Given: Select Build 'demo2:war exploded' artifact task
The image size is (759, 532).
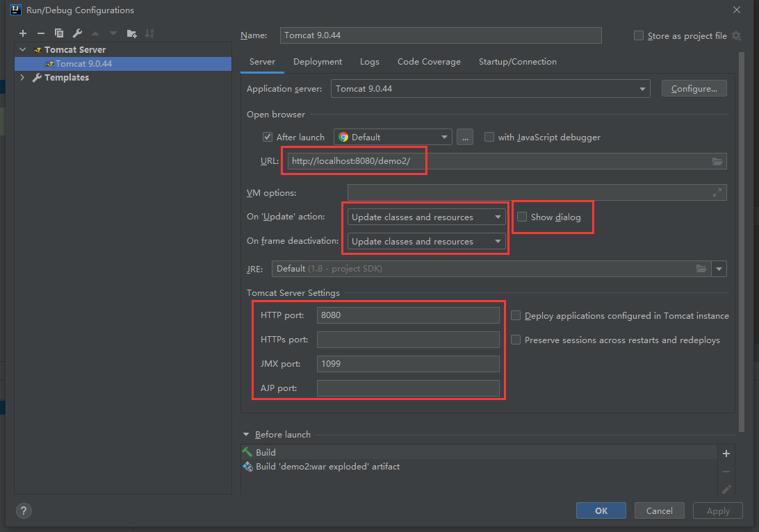Looking at the screenshot, I should point(478,466).
